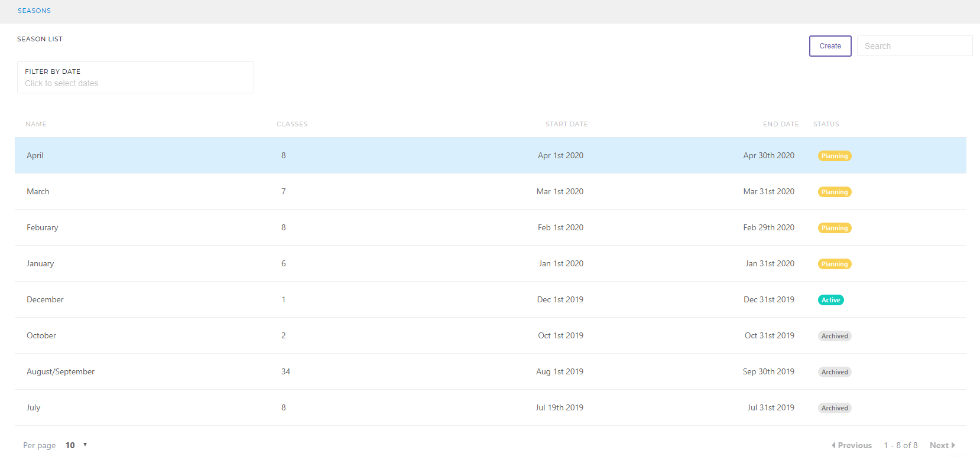Open the January season row
The height and width of the screenshot is (457, 980).
click(x=491, y=263)
